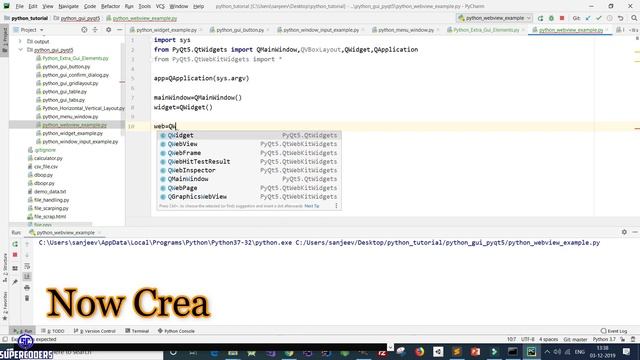640x360 pixels.
Task: Open the TODO tool window
Action: point(53,331)
